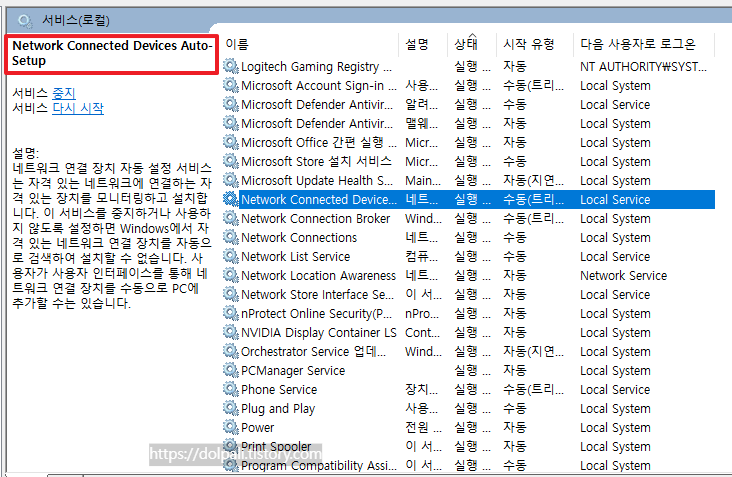
Task: Click NT AUTHORITY₩SYST... logon cell
Action: [x=643, y=67]
